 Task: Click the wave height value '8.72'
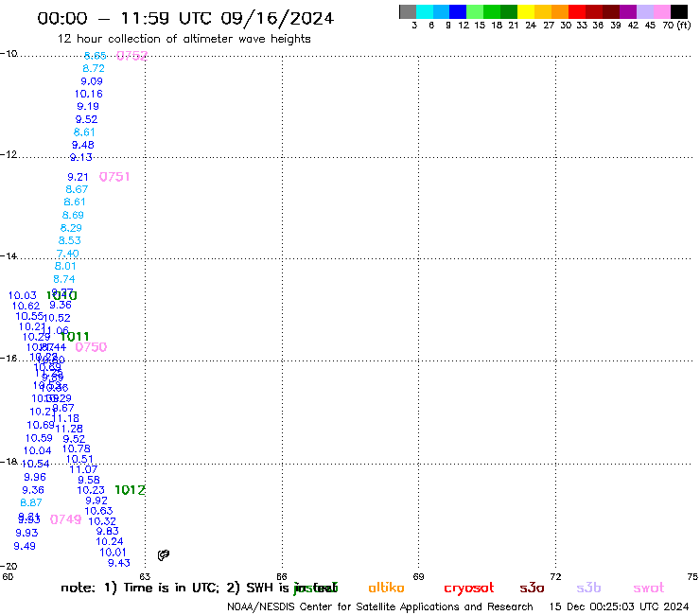tap(94, 68)
